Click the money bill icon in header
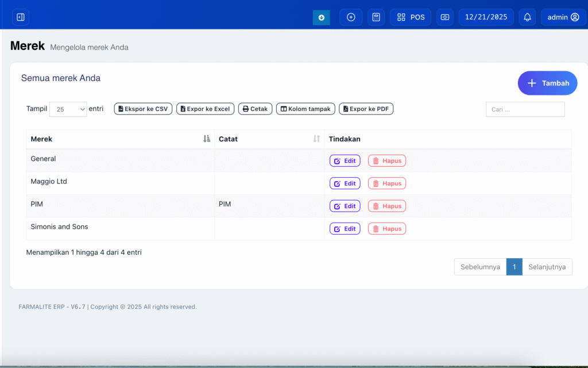588x368 pixels. coord(445,17)
